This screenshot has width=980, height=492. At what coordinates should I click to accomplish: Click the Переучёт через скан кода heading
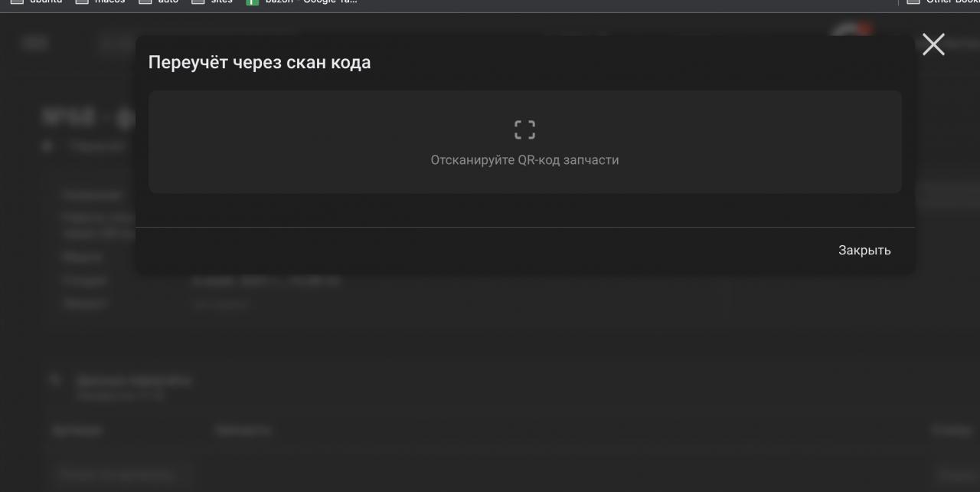point(260,62)
